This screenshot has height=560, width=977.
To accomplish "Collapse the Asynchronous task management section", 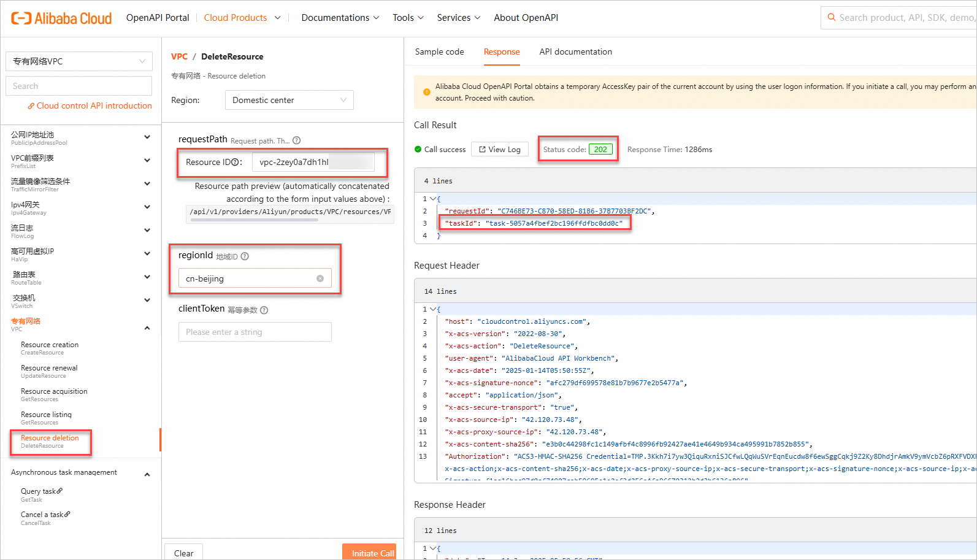I will (x=147, y=474).
